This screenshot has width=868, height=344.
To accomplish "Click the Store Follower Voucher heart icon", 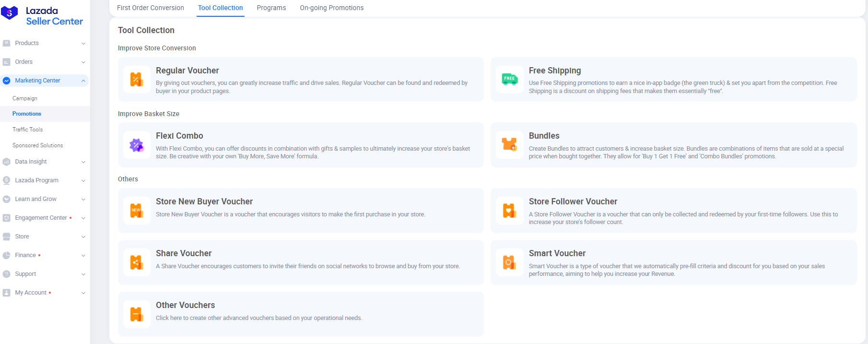I will click(509, 210).
